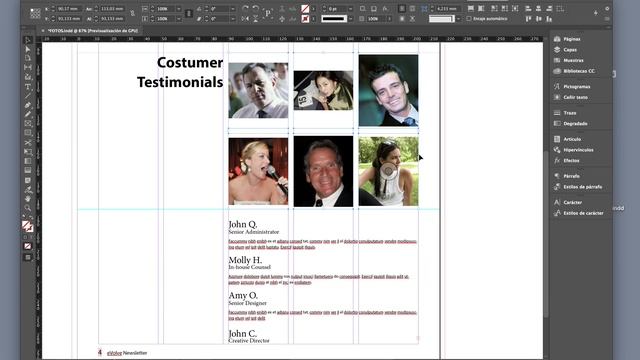Select the Page tool
The width and height of the screenshot is (640, 360).
tap(28, 58)
